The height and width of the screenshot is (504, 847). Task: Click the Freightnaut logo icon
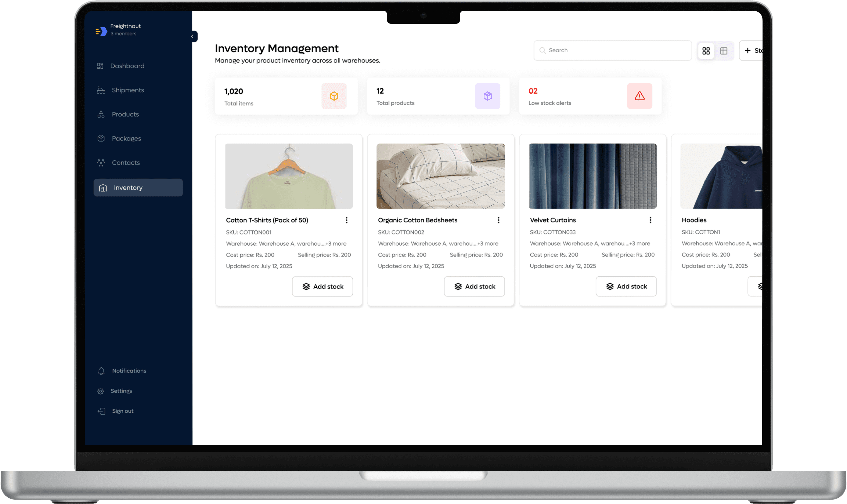pyautogui.click(x=101, y=32)
